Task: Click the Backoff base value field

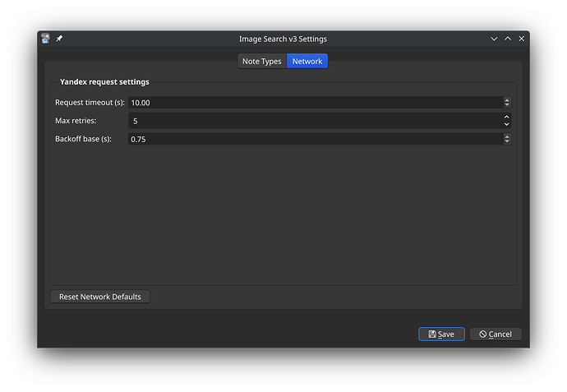Action: click(312, 139)
